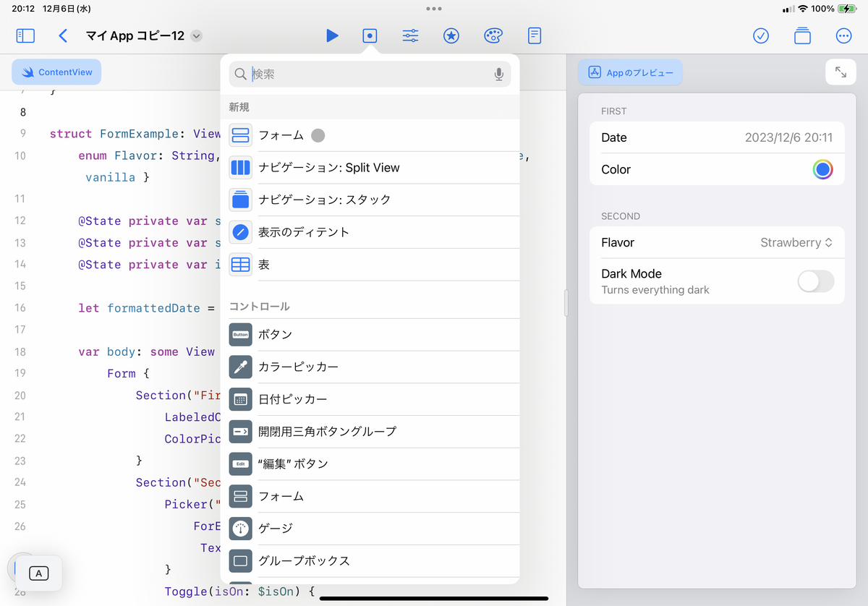Image resolution: width=868 pixels, height=606 pixels.
Task: Click the 開閉用三角ボタングループ arrow icon
Action: tap(241, 432)
